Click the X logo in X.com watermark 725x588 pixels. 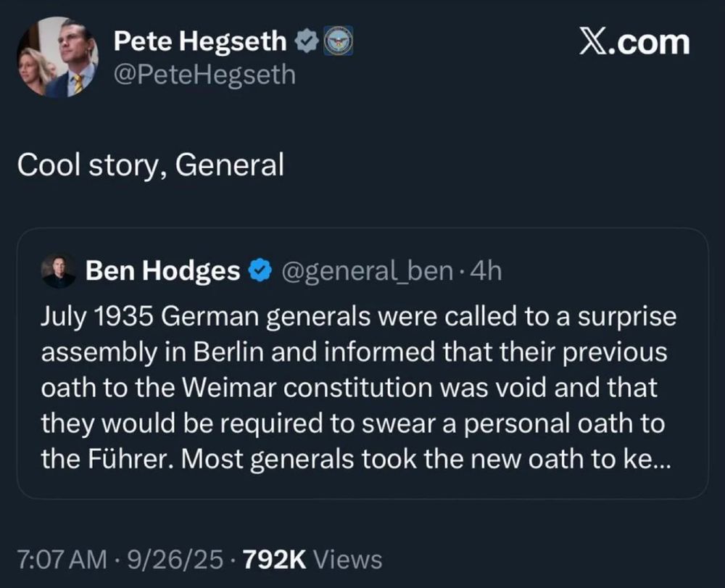595,43
